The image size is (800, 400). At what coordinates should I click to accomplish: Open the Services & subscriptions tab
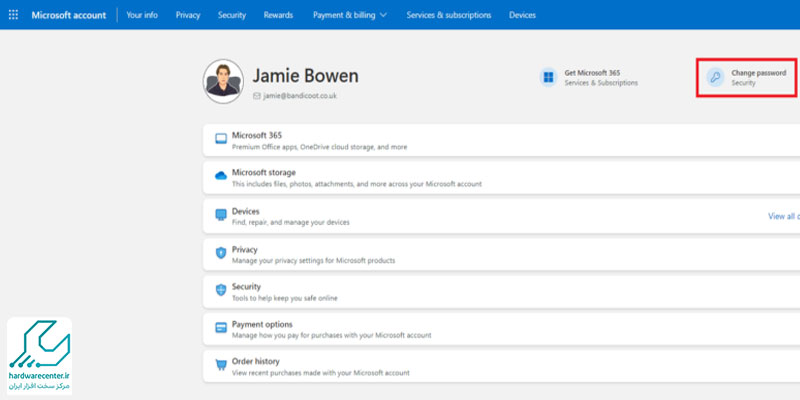point(448,15)
